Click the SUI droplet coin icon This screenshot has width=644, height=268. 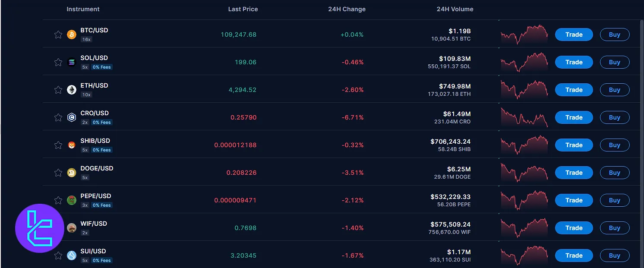pos(72,255)
